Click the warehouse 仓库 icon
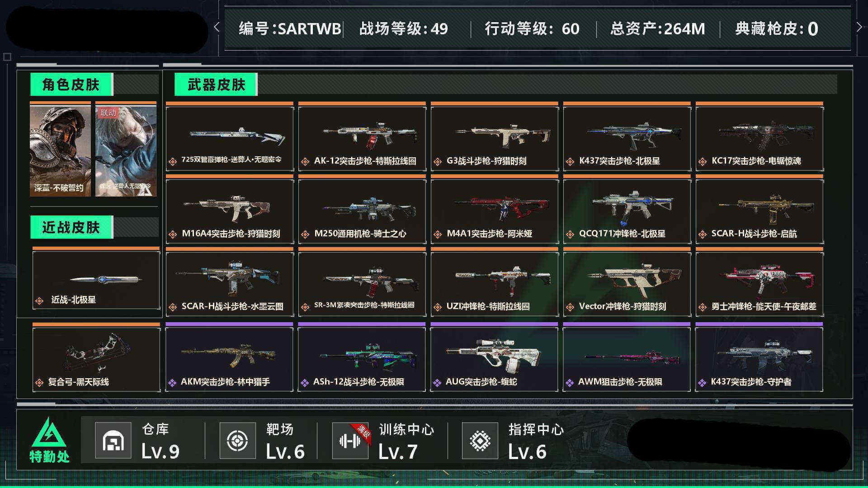Image resolution: width=868 pixels, height=488 pixels. pyautogui.click(x=113, y=441)
